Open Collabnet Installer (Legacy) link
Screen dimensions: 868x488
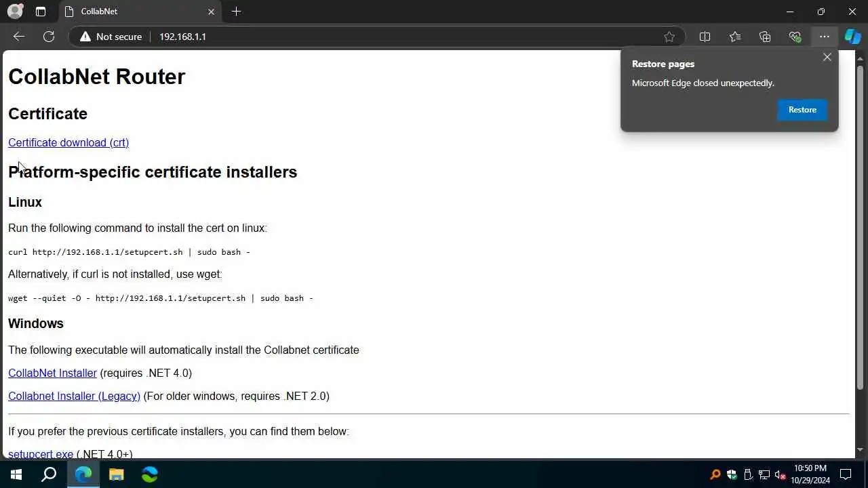(x=74, y=396)
